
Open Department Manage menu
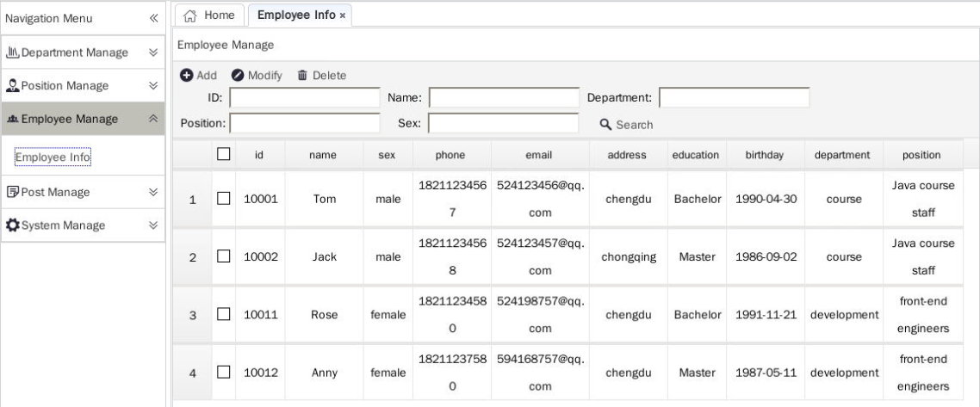click(83, 52)
